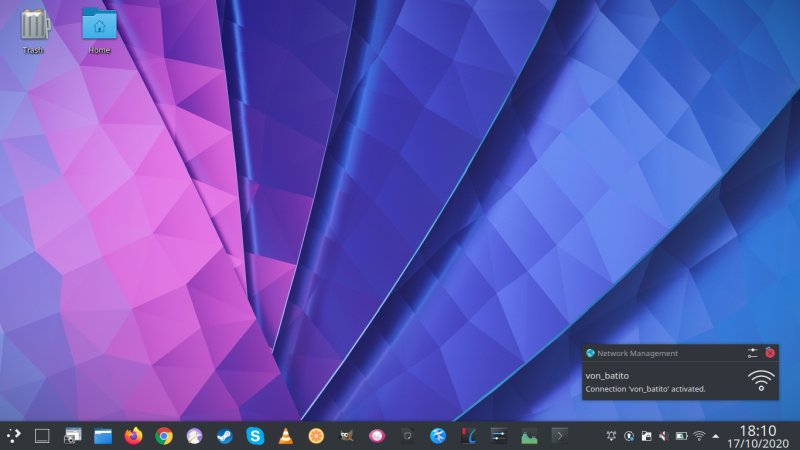The height and width of the screenshot is (450, 800).
Task: Launch Firefox from the taskbar
Action: [x=134, y=436]
